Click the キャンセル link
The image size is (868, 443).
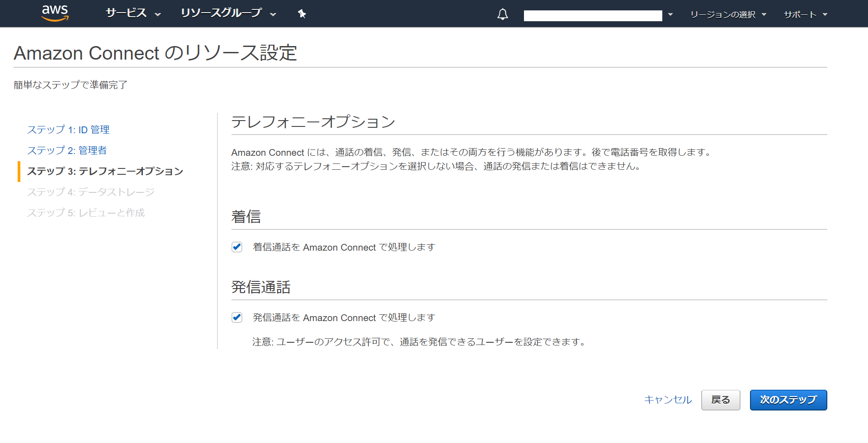click(x=668, y=400)
